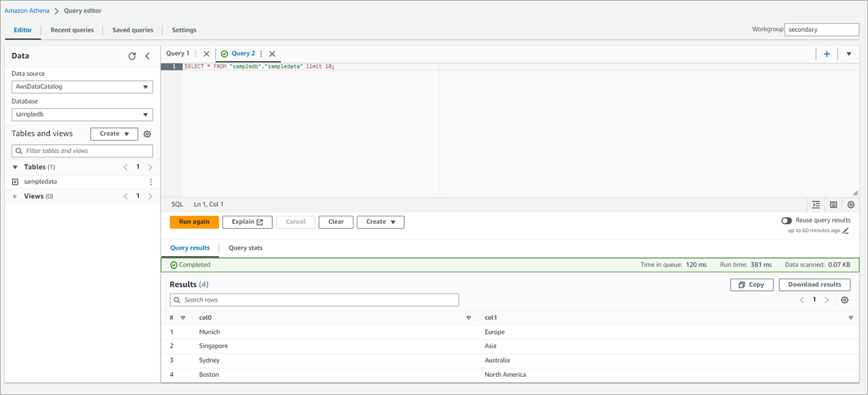Go to previous results page
This screenshot has width=868, height=395.
coord(802,300)
